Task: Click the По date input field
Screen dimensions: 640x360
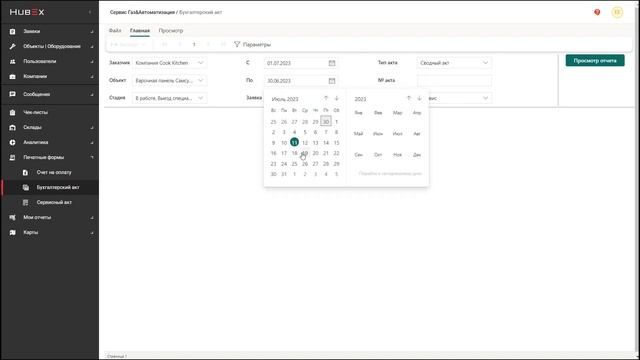Action: point(301,81)
